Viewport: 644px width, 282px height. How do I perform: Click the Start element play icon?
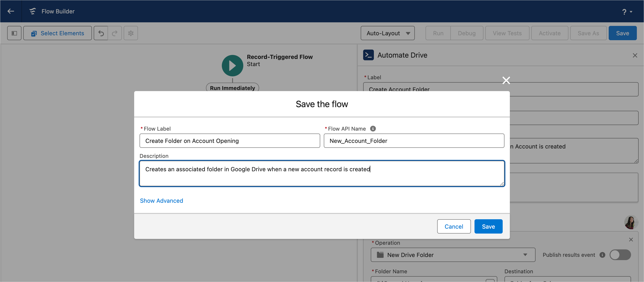point(232,66)
